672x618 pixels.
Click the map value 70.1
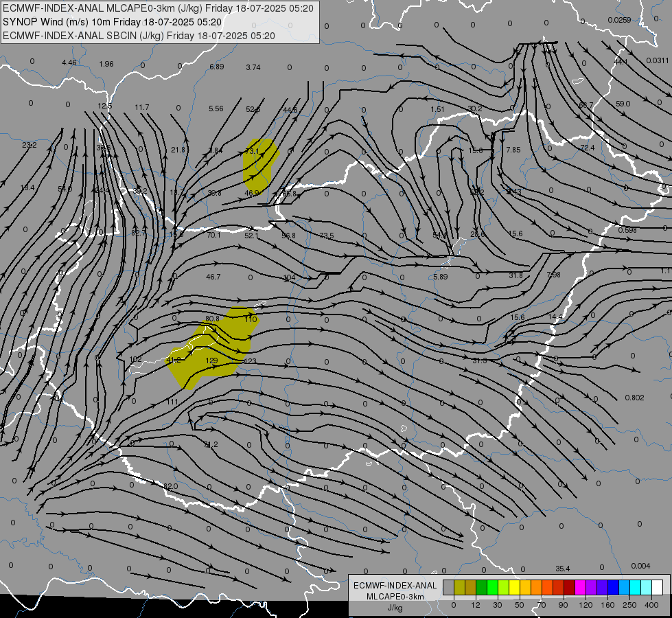(x=213, y=235)
